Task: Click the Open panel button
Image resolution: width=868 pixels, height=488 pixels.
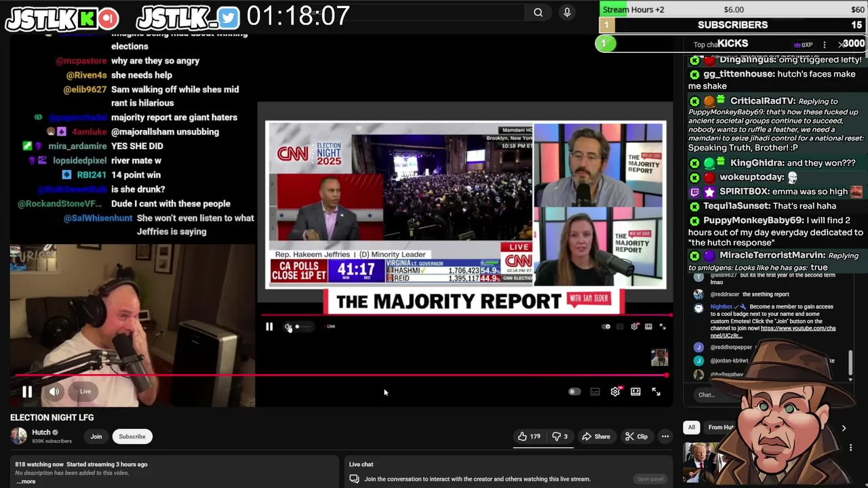Action: coord(650,479)
